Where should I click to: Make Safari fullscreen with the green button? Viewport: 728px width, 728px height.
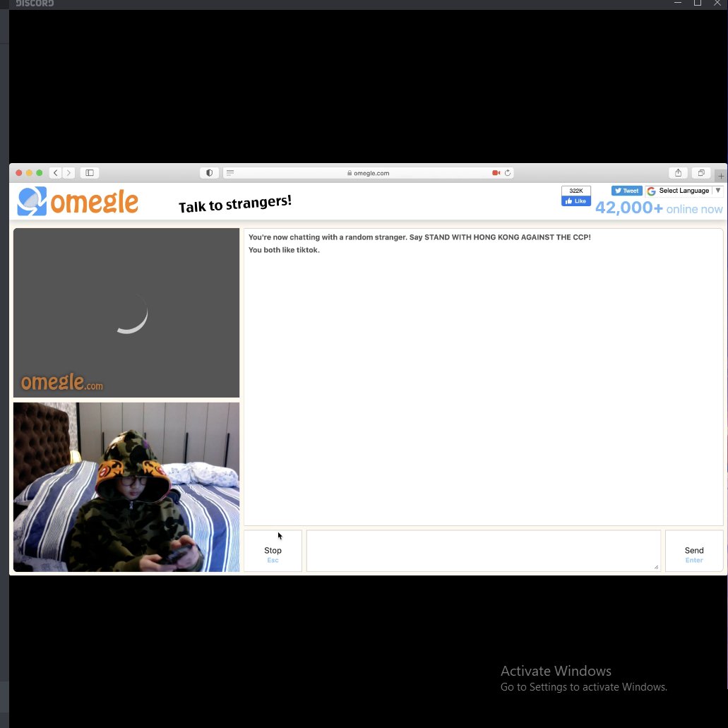tap(40, 173)
